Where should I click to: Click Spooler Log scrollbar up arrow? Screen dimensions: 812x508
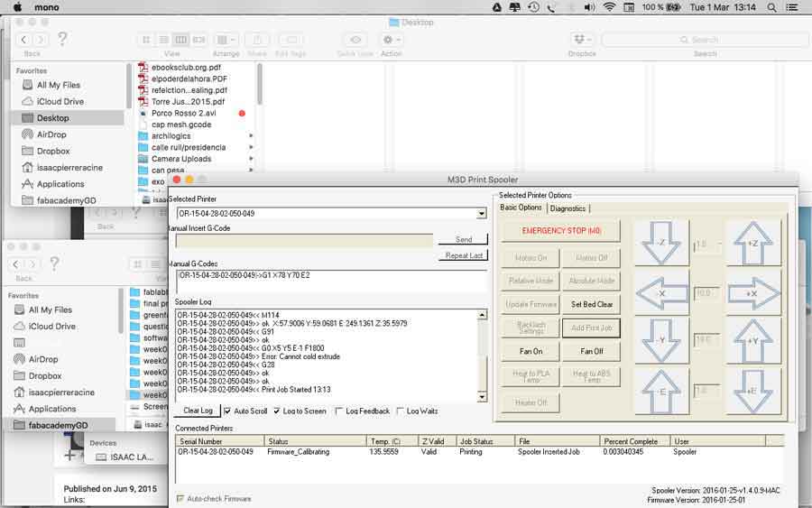pyautogui.click(x=482, y=314)
